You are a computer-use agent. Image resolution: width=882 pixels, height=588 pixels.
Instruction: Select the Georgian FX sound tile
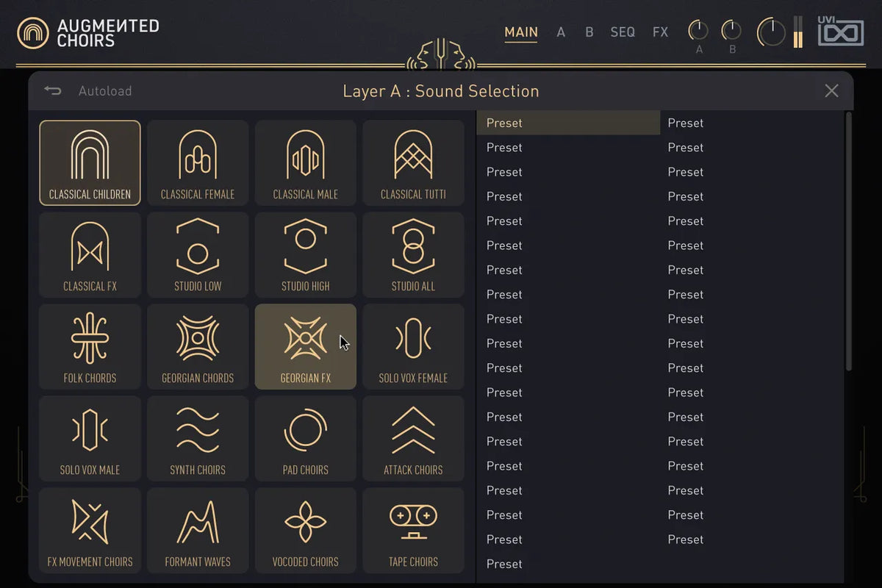306,346
